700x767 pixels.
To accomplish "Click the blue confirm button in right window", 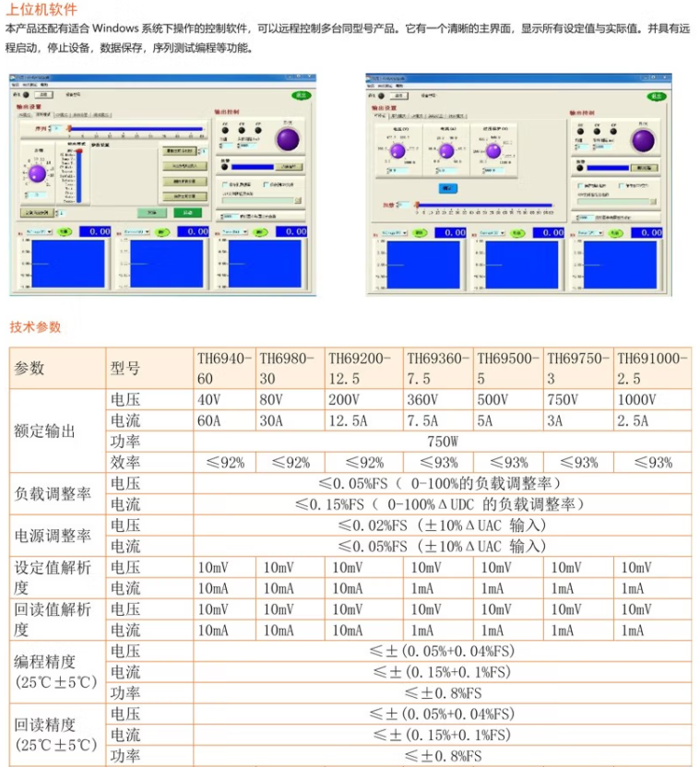I will point(447,187).
